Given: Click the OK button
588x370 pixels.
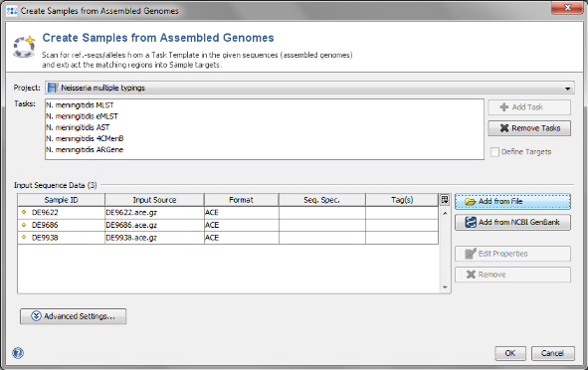Looking at the screenshot, I should [510, 353].
